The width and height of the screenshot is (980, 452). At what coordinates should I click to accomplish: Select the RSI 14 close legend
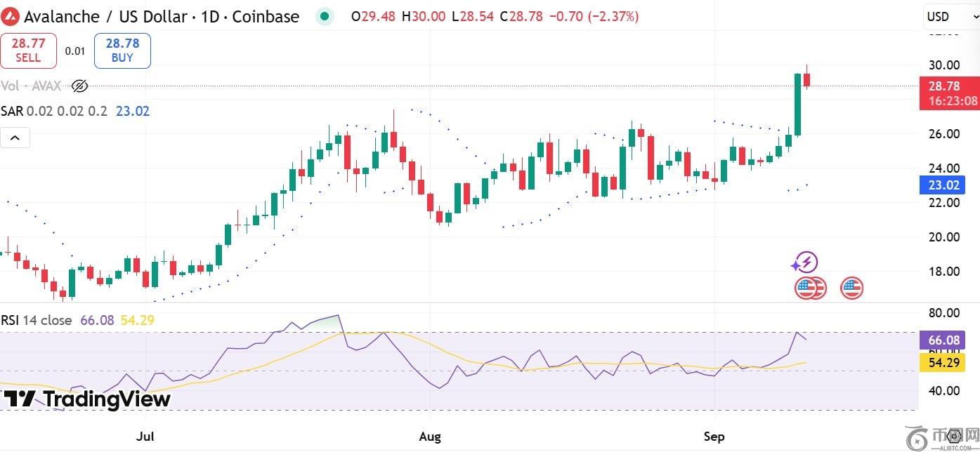pyautogui.click(x=37, y=320)
